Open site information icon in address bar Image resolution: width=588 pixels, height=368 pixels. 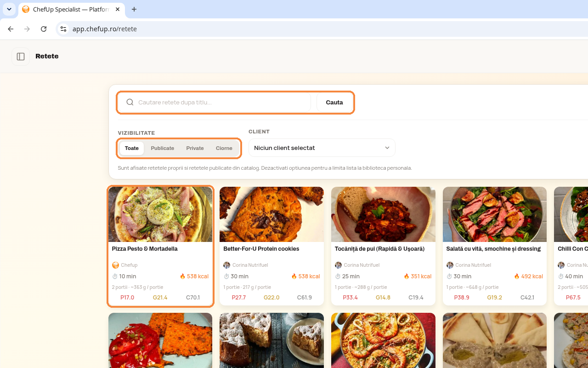(x=63, y=29)
